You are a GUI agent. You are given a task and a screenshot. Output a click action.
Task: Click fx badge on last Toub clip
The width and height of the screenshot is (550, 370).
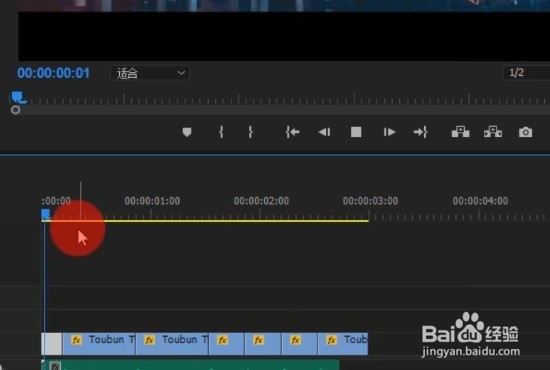coord(331,340)
